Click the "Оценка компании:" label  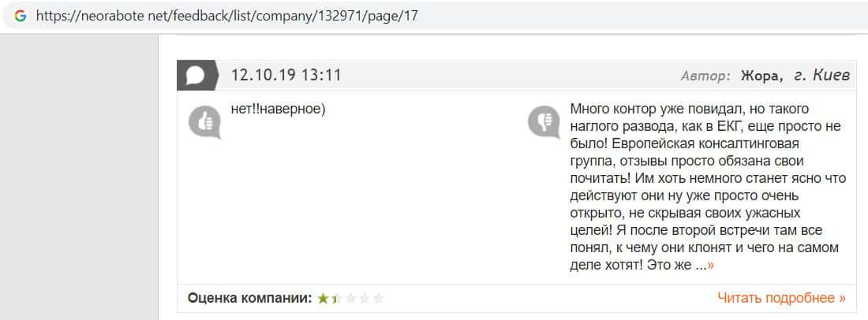click(x=249, y=299)
